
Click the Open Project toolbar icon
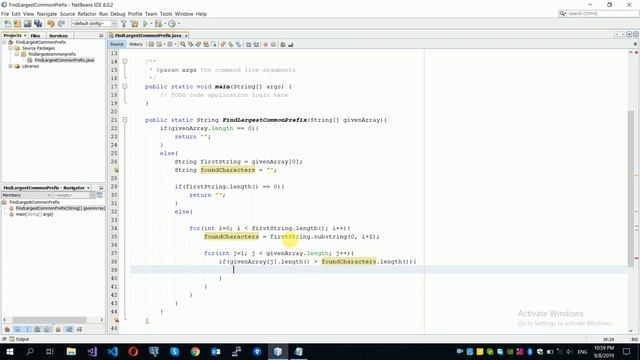[28, 24]
